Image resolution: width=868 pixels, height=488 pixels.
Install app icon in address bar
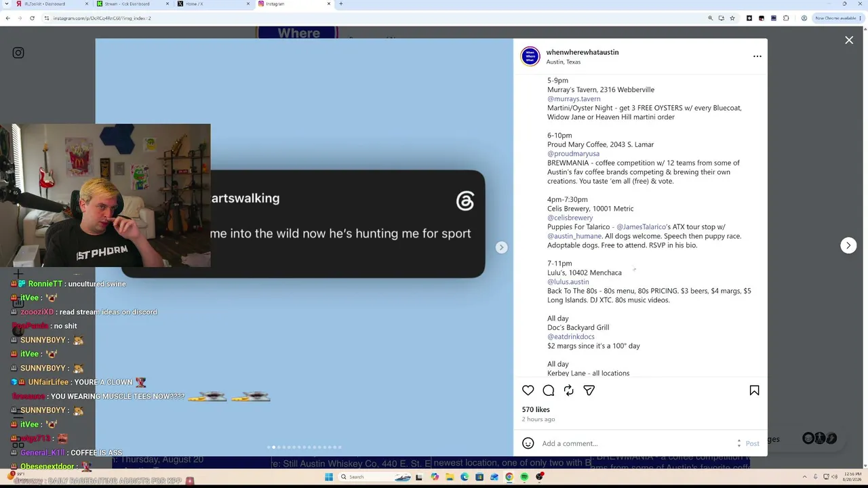pyautogui.click(x=721, y=18)
